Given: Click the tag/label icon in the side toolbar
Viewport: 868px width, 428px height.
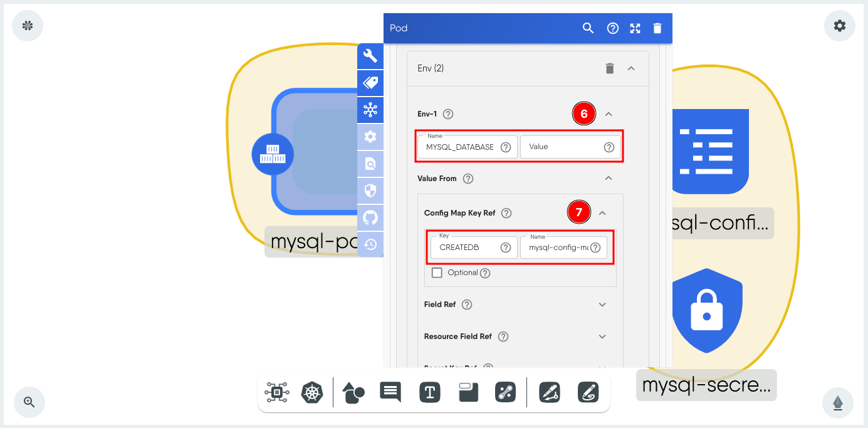Looking at the screenshot, I should point(370,83).
